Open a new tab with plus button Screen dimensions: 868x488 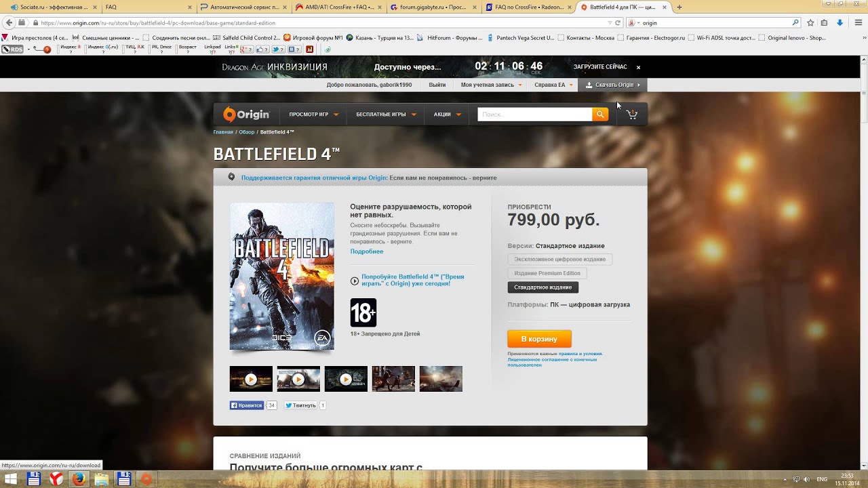click(679, 7)
